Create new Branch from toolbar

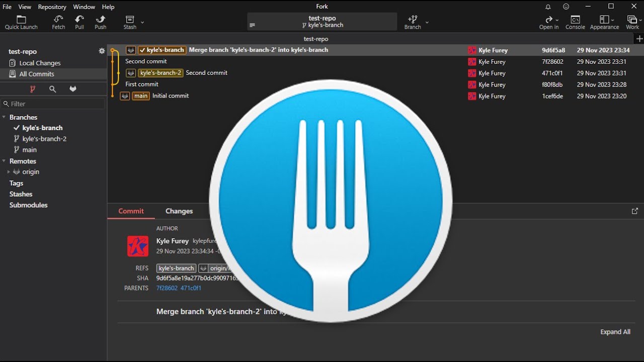click(x=413, y=22)
